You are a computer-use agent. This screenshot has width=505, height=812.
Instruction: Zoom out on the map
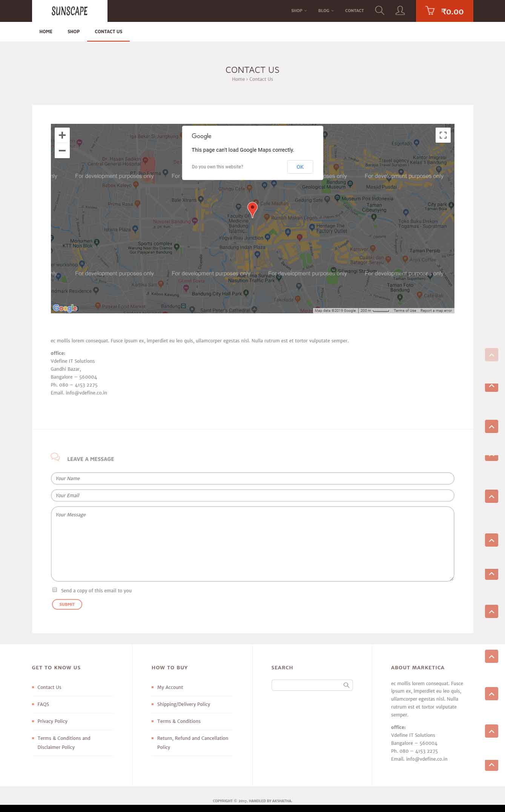tap(62, 151)
